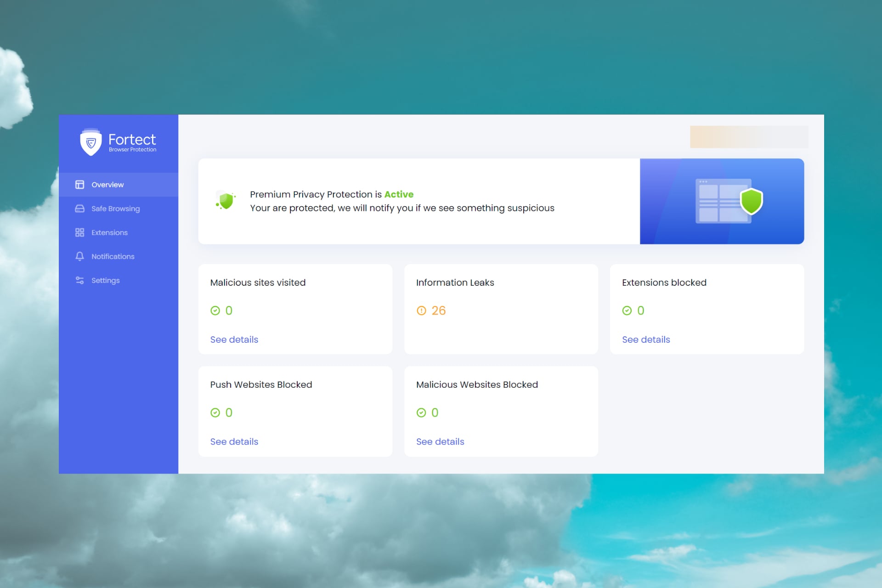Click the green shield status icon
Screen dimensions: 882x588
click(x=226, y=201)
